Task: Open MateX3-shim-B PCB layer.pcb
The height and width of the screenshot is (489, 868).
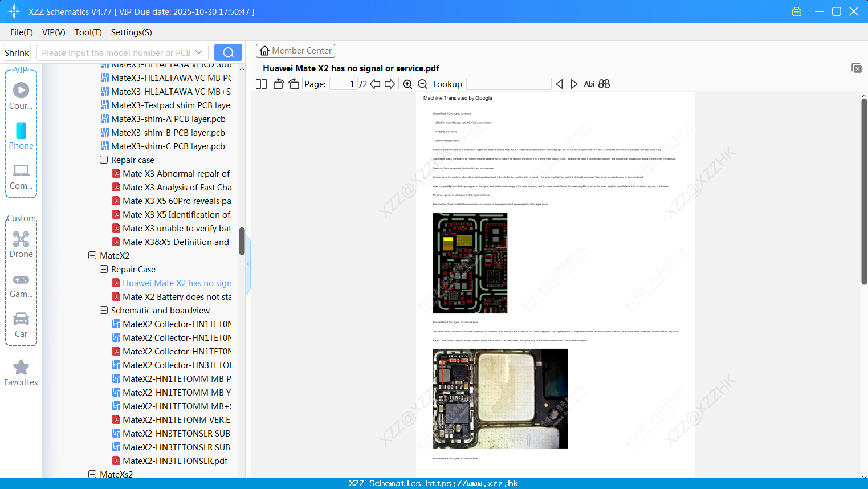Action: coord(163,133)
